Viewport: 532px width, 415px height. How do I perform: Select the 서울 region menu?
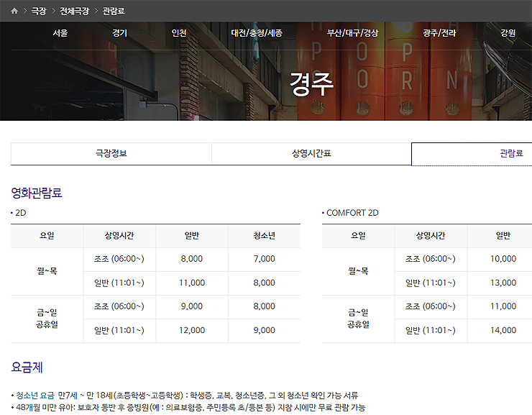point(60,33)
